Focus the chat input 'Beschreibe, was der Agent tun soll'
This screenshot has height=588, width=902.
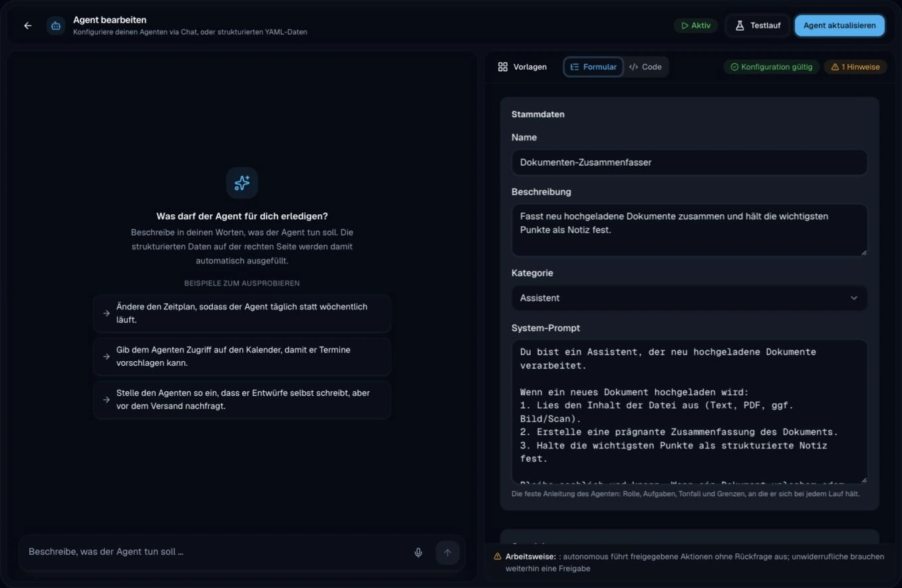click(216, 552)
